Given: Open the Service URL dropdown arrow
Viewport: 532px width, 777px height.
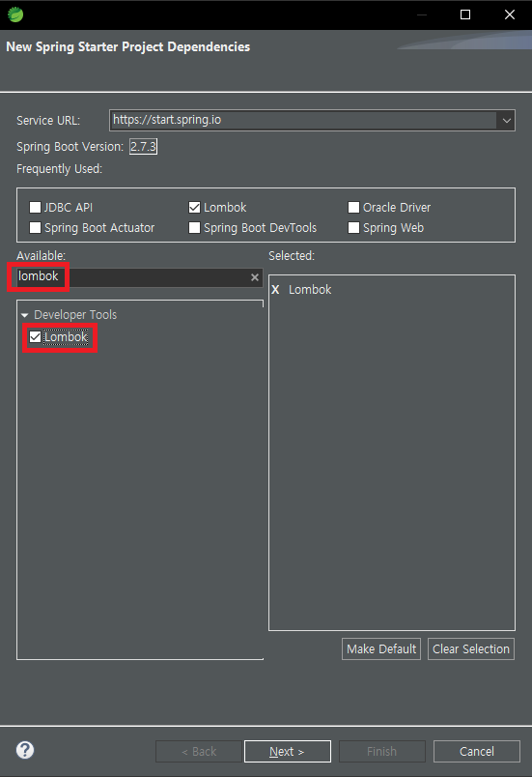Looking at the screenshot, I should pos(506,121).
